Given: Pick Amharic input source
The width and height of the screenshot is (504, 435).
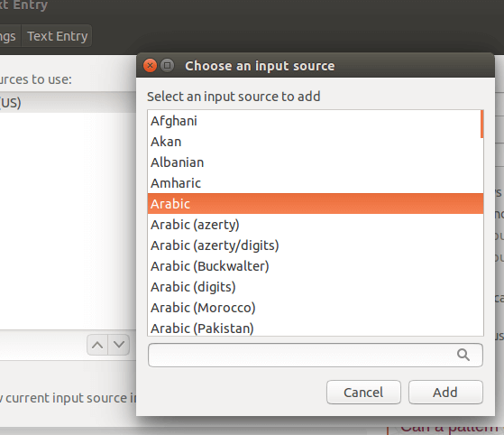Looking at the screenshot, I should 316,183.
